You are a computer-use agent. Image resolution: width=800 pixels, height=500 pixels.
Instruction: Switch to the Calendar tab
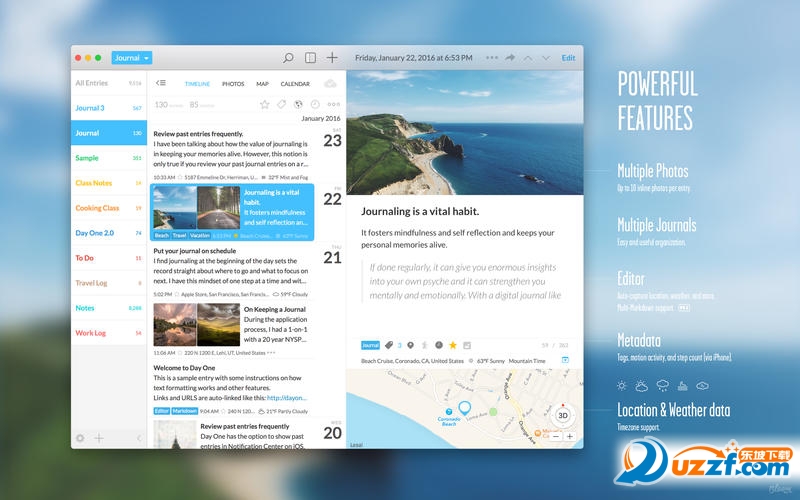pos(295,84)
